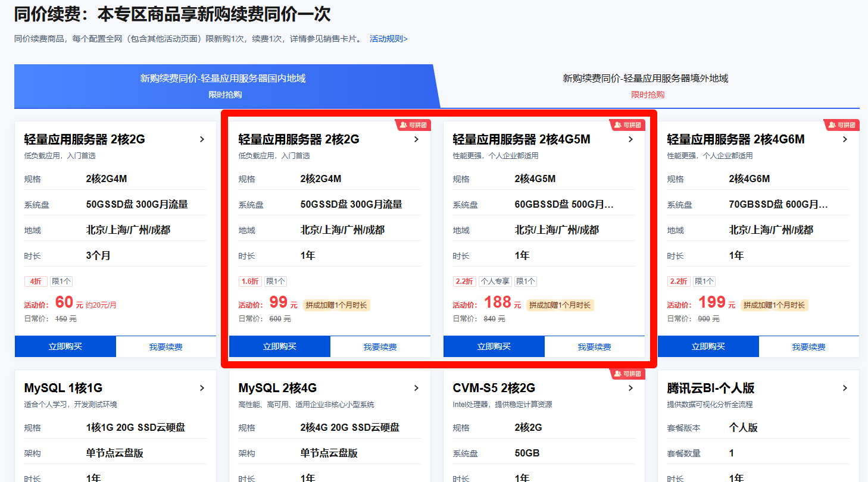The width and height of the screenshot is (868, 482).
Task: Open details arrow for MySQL 1核1G
Action: pos(202,388)
